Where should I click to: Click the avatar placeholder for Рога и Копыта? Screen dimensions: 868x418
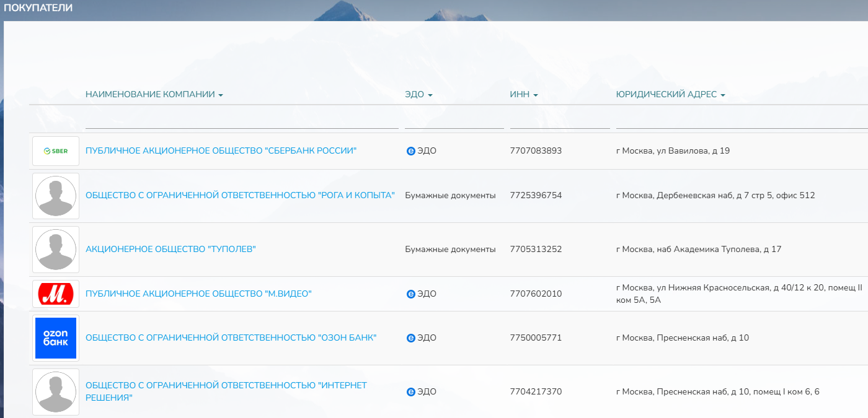55,196
